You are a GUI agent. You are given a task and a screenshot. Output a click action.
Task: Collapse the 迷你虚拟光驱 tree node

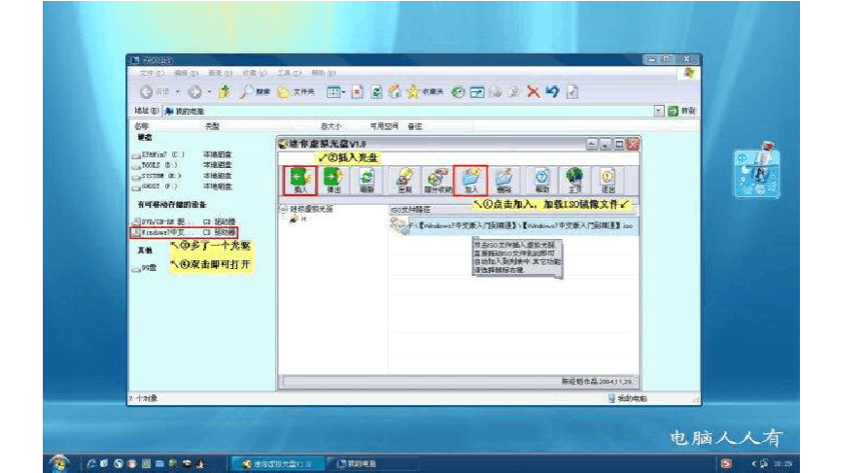(x=284, y=209)
